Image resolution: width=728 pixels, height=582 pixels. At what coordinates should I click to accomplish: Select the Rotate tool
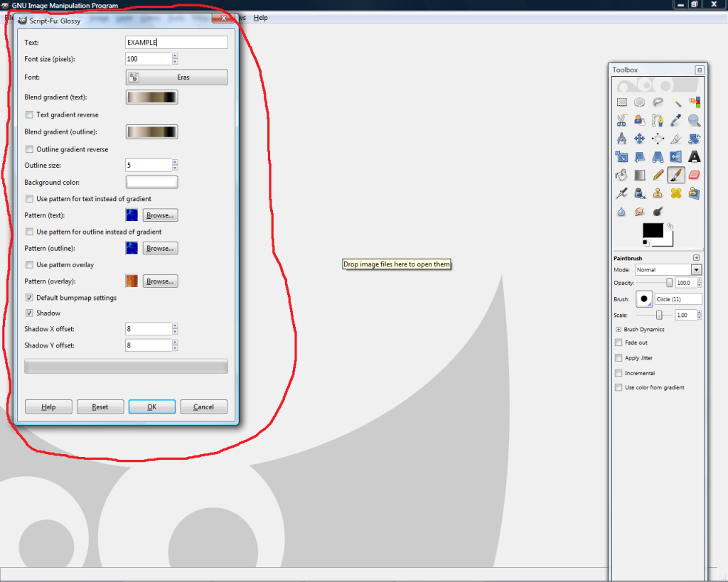(x=694, y=139)
